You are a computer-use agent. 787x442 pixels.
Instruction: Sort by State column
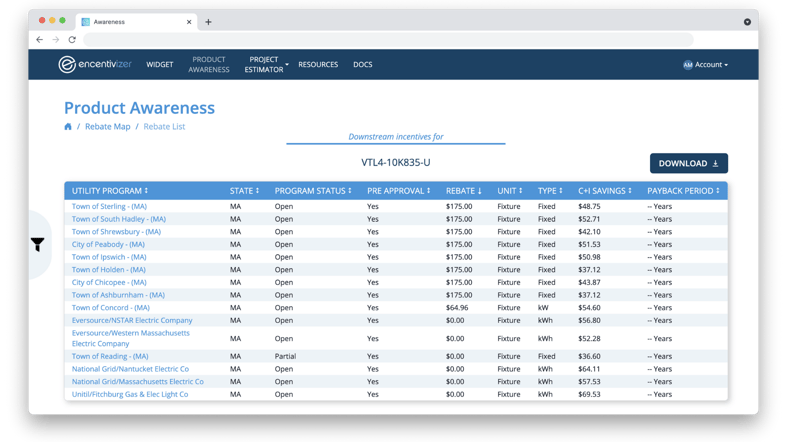[244, 191]
